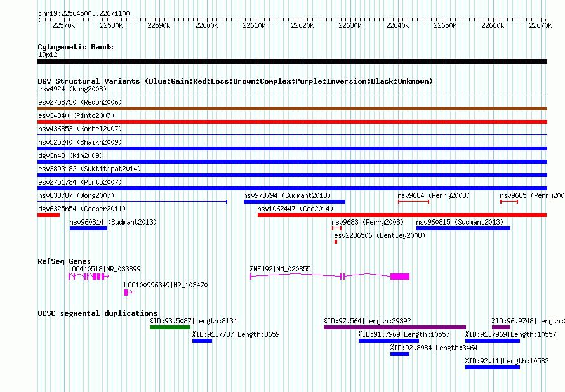The image size is (565, 392).
Task: Click the nsv9685 Perry red bracket feature
Action: pos(509,202)
